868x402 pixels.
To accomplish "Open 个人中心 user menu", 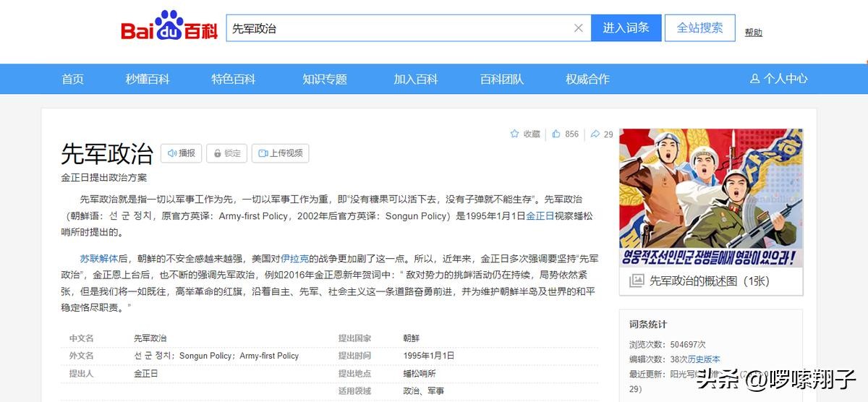I will [x=778, y=79].
